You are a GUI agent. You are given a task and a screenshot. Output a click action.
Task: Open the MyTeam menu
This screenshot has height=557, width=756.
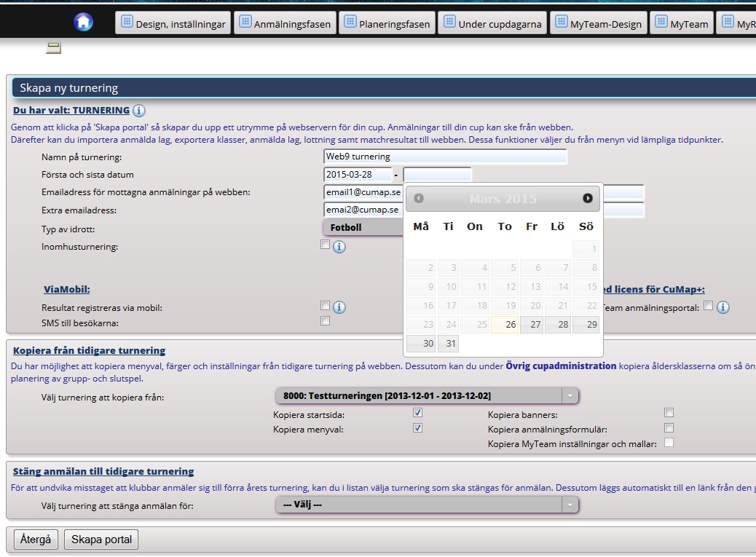pos(682,23)
